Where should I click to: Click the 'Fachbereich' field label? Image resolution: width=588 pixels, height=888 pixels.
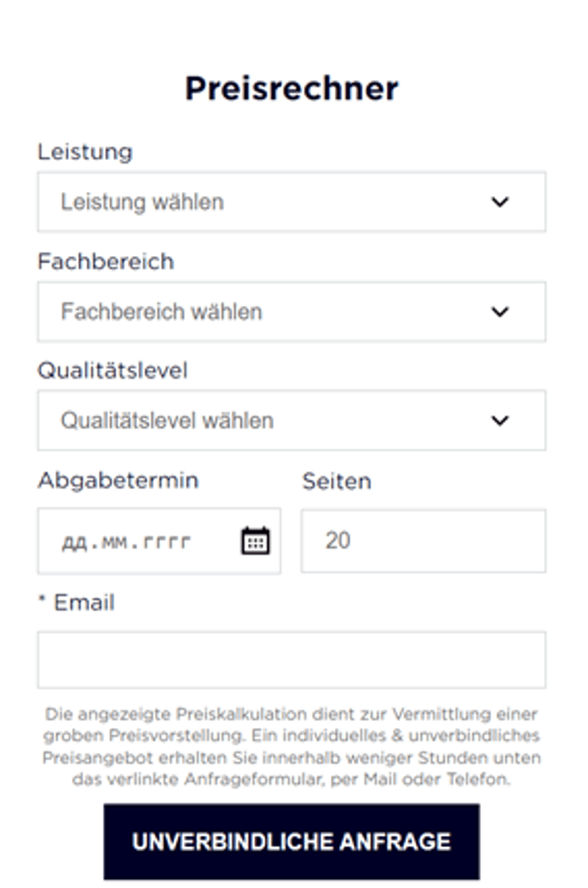click(x=106, y=262)
